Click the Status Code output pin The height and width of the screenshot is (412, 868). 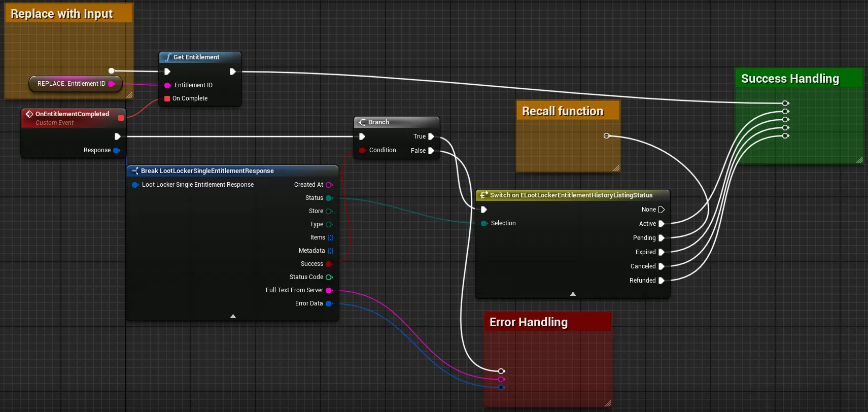[329, 277]
